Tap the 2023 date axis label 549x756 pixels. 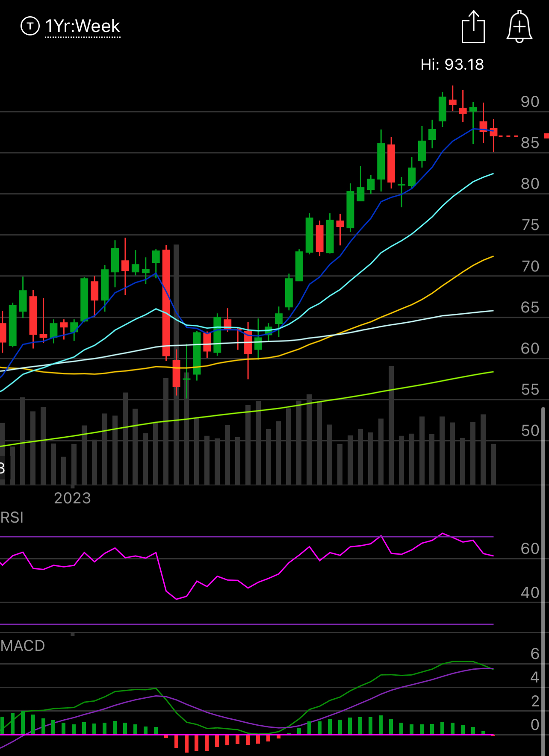[72, 498]
